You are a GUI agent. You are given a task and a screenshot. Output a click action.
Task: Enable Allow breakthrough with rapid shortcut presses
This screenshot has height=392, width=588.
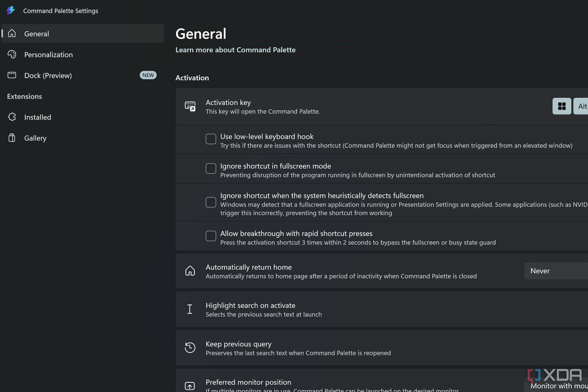(x=211, y=236)
